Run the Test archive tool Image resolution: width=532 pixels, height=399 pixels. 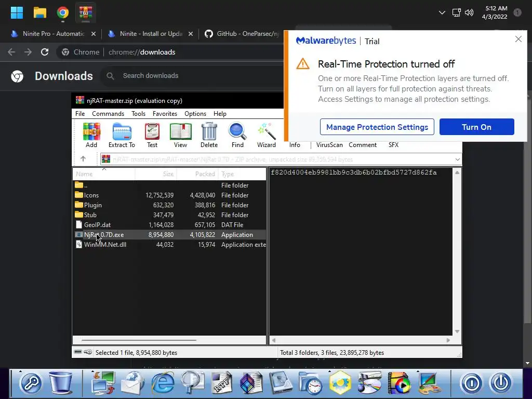[152, 136]
